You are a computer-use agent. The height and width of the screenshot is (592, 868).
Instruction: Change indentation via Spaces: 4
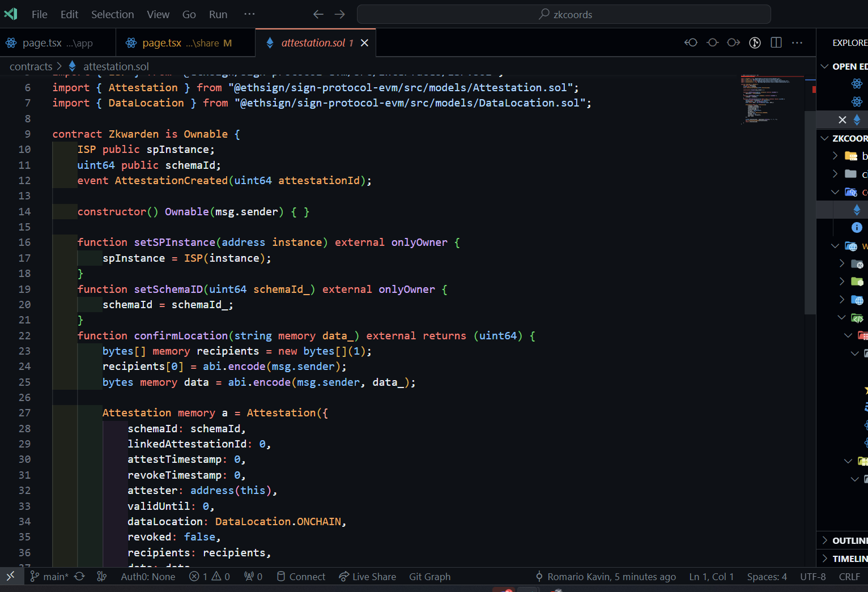(x=767, y=577)
